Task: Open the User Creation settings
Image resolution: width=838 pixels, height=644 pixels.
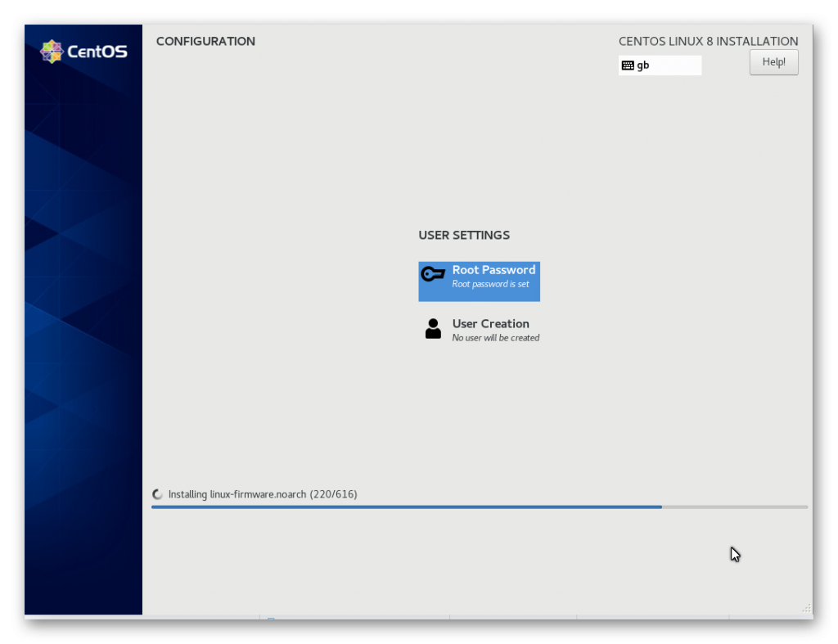Action: (480, 329)
